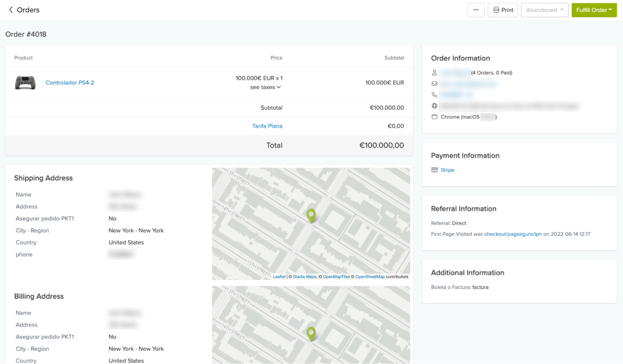Click the PS4 controller product thumbnail
The image size is (623, 364).
[x=25, y=83]
